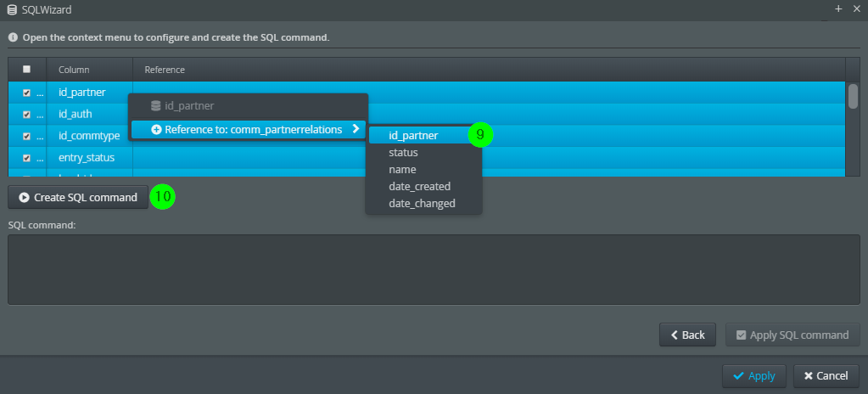Screen dimensions: 868x394
Task: Uncheck the id_commtype row checkbox
Action: [x=26, y=136]
